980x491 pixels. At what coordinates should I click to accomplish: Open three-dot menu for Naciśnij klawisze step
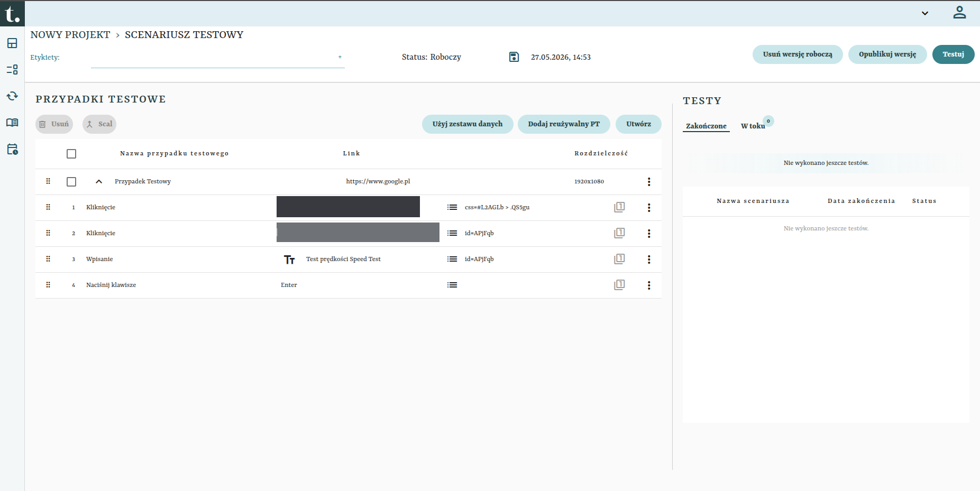point(649,285)
